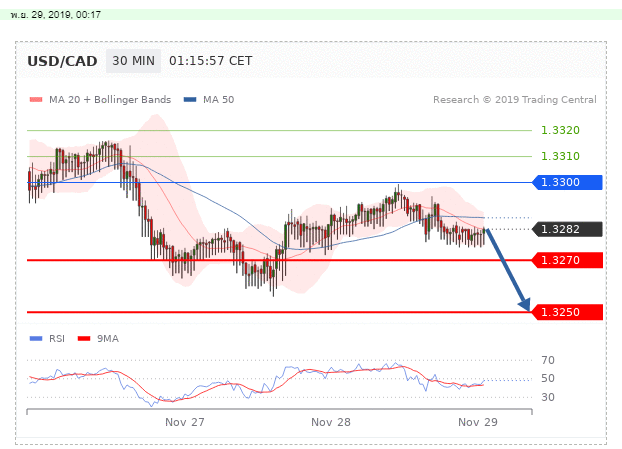This screenshot has height=449, width=622.
Task: Click the USD/CAD pair title
Action: (x=62, y=61)
